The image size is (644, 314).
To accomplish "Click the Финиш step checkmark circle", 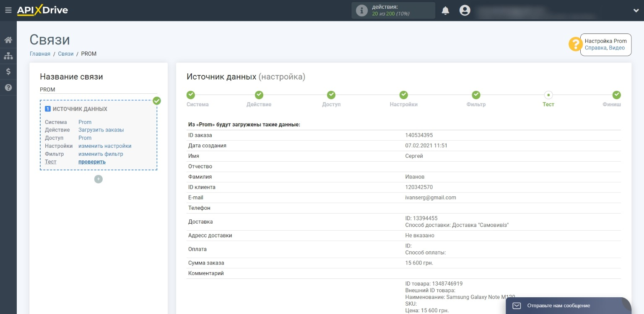I will coord(617,95).
